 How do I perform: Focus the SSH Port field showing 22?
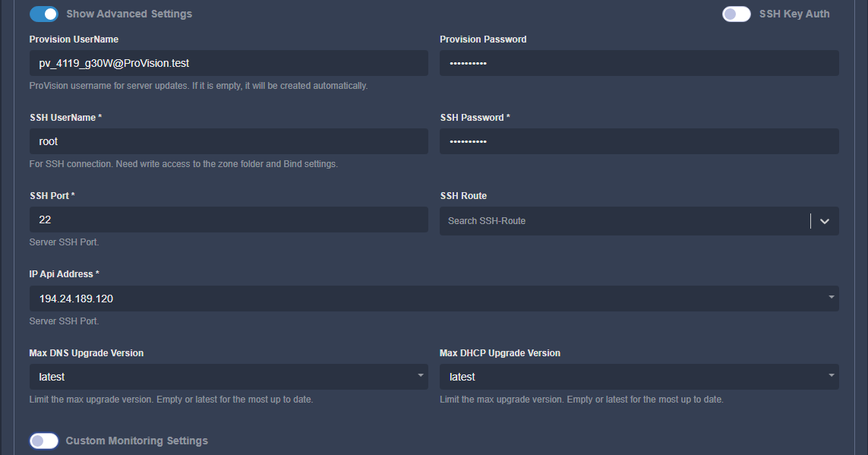coord(228,220)
